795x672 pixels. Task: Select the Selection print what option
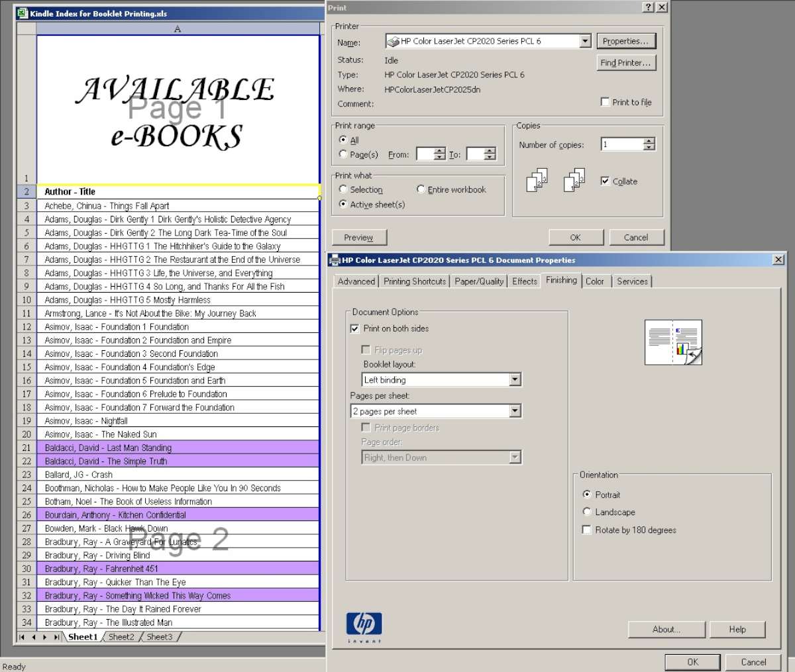(343, 189)
